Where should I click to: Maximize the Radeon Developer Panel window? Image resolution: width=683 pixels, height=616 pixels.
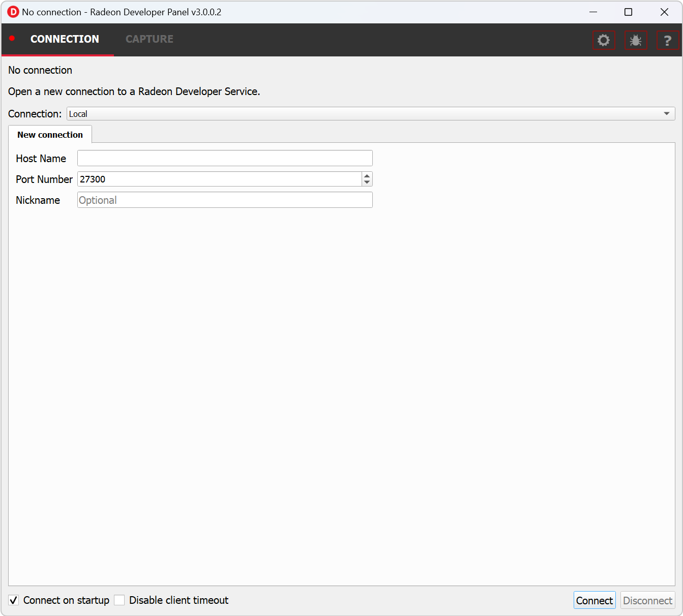[x=629, y=12]
